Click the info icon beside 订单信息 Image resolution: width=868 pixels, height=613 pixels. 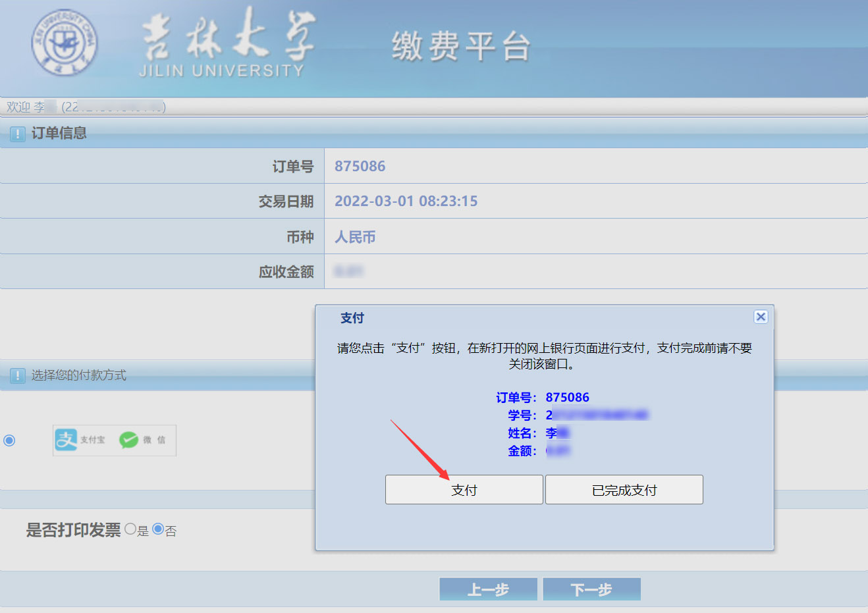coord(18,134)
